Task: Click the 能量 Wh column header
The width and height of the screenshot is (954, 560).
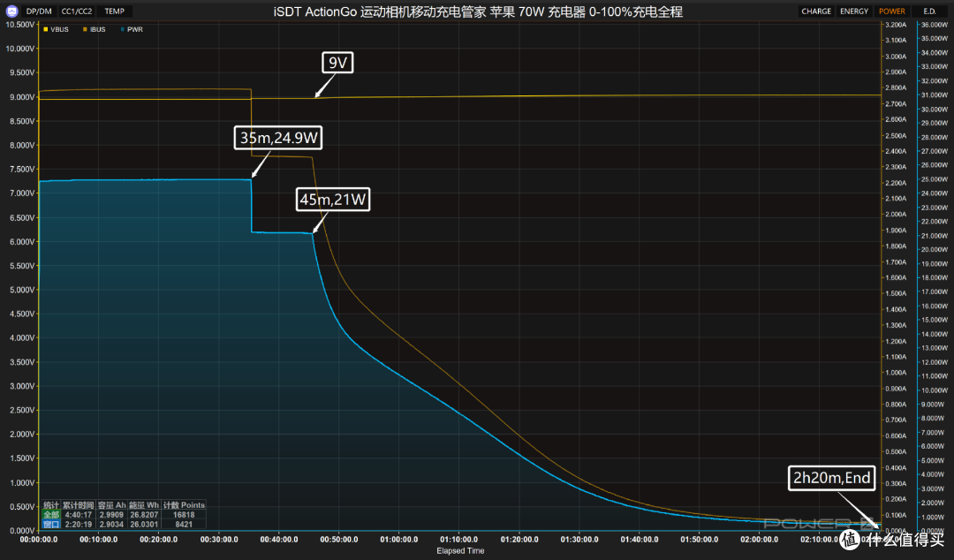Action: pos(144,505)
